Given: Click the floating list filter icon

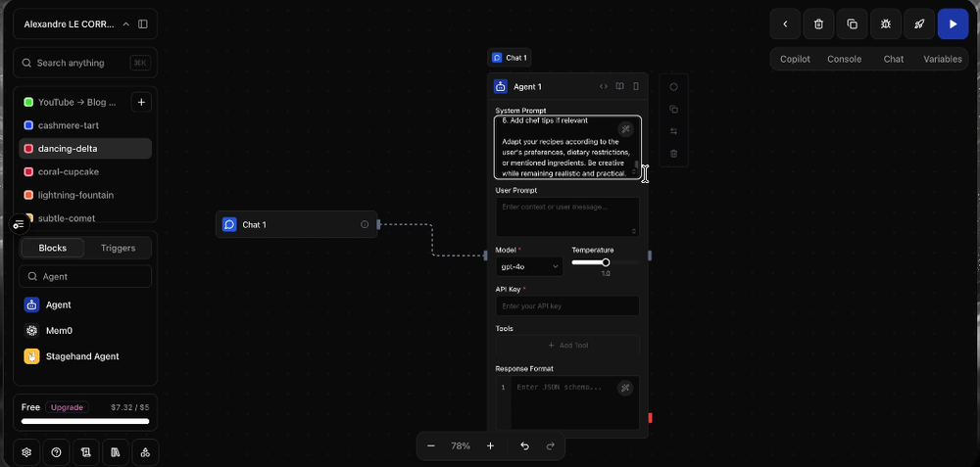Looking at the screenshot, I should (19, 224).
